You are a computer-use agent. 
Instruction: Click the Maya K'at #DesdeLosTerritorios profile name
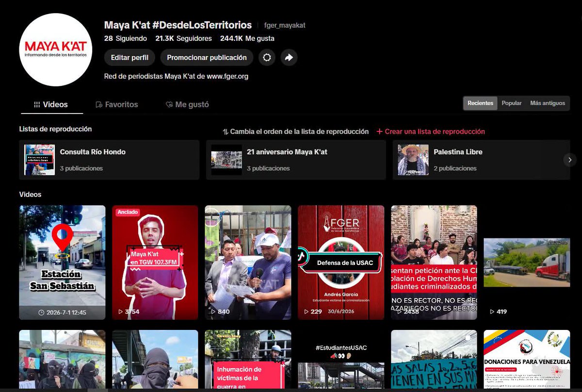(x=178, y=25)
